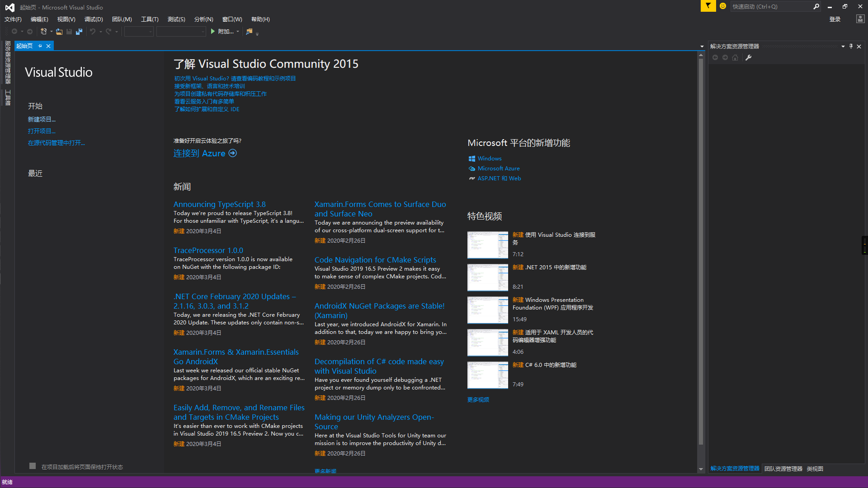This screenshot has width=868, height=488.
Task: Open the yellow notifications flag icon
Action: 708,6
